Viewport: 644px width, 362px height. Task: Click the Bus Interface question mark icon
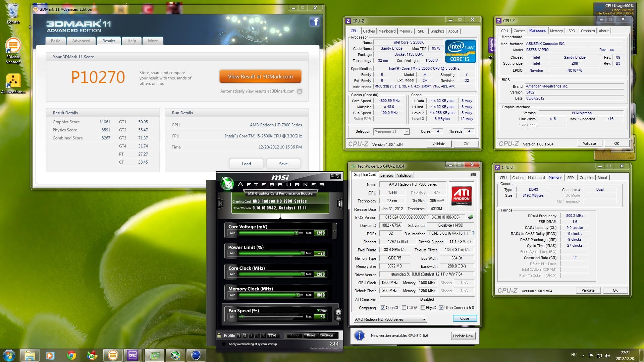pyautogui.click(x=473, y=233)
